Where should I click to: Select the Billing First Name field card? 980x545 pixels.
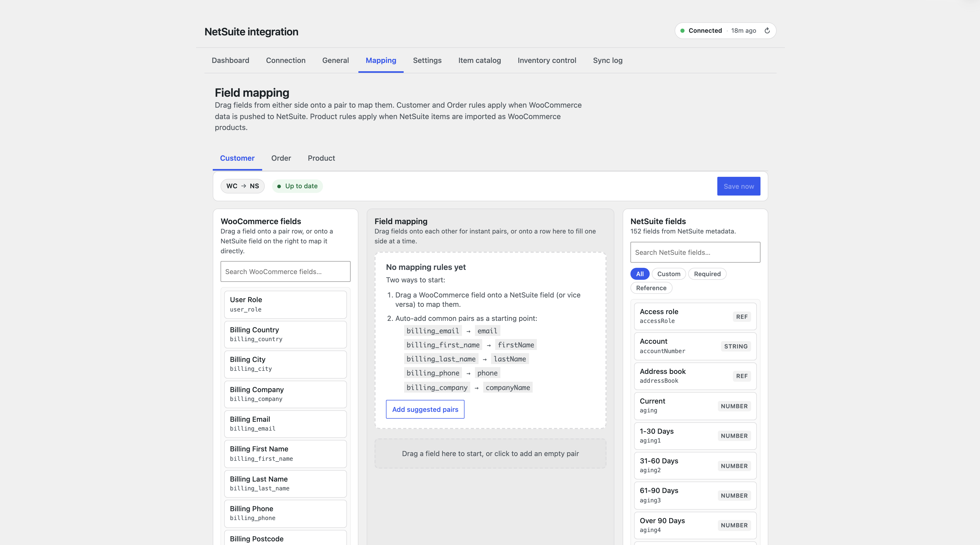click(285, 454)
